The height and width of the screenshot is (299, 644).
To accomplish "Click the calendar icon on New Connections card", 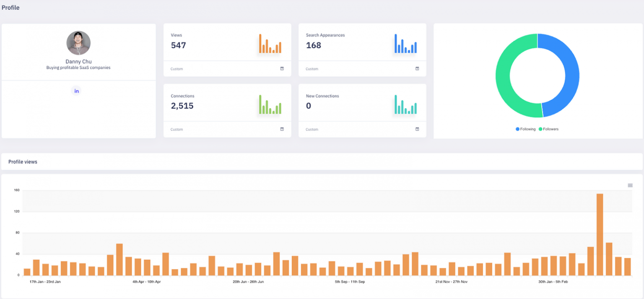I will point(417,129).
